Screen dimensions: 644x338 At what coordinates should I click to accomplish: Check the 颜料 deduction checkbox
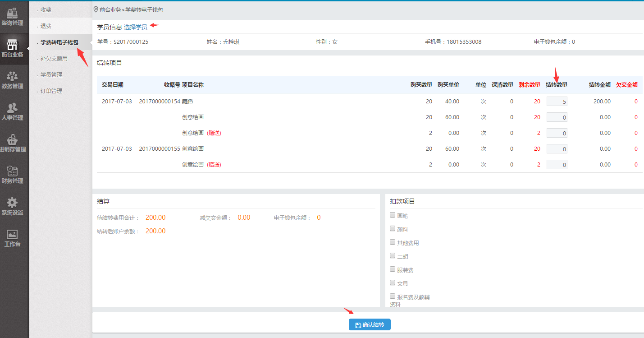tap(393, 229)
